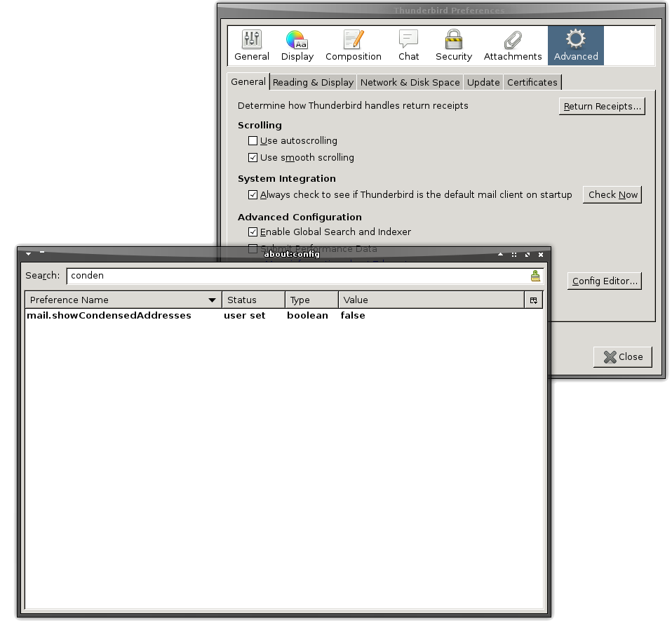Viewport: 672px width, 621px height.
Task: Uncheck Enable Global Search and Indexer
Action: (253, 232)
